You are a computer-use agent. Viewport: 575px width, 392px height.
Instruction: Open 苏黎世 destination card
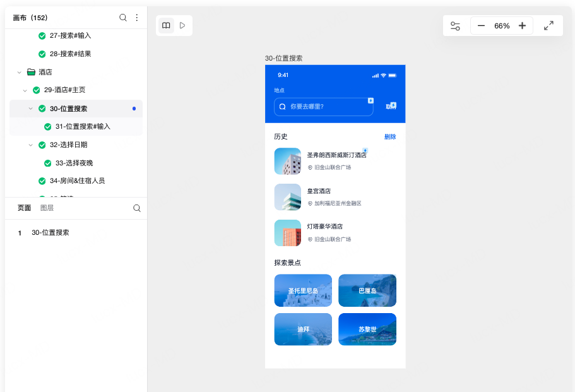(x=367, y=330)
